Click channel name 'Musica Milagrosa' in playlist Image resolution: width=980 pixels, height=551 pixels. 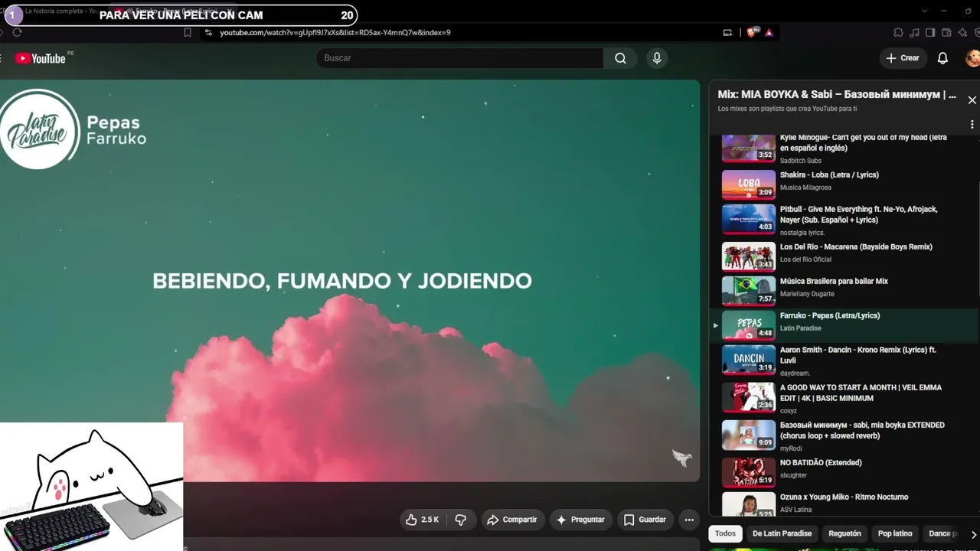coord(805,187)
